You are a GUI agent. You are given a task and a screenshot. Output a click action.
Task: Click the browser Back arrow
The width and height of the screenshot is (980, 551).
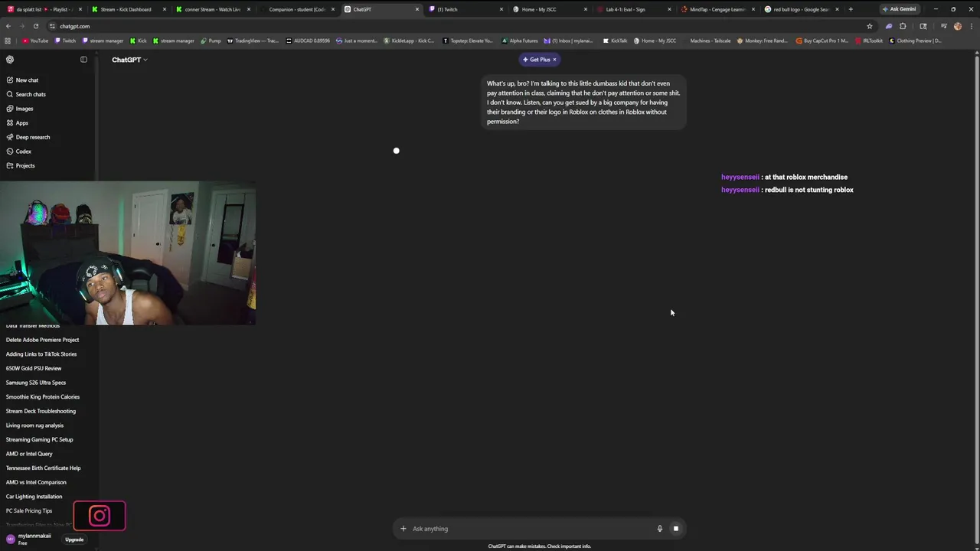[8, 26]
